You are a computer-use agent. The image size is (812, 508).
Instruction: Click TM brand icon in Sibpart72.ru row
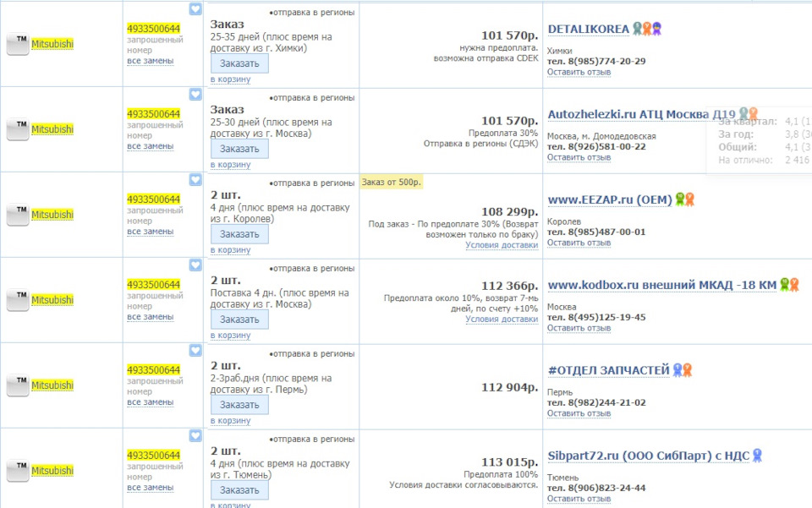click(x=18, y=471)
